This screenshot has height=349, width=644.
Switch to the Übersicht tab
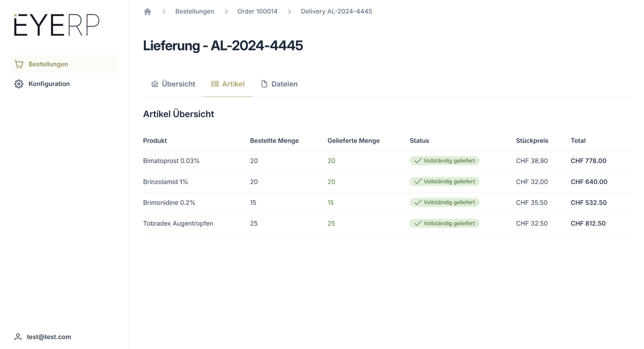pos(178,84)
